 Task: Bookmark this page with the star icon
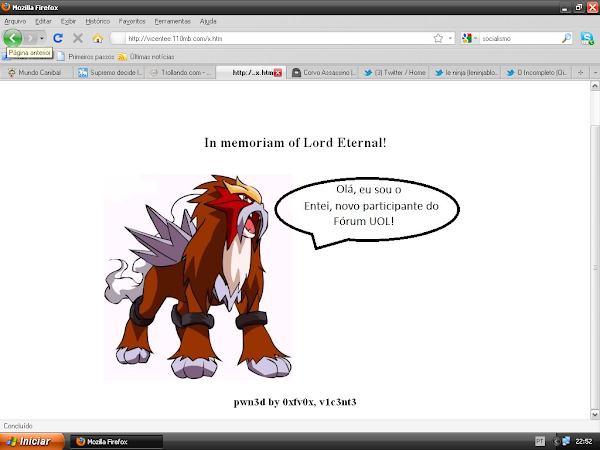click(438, 38)
